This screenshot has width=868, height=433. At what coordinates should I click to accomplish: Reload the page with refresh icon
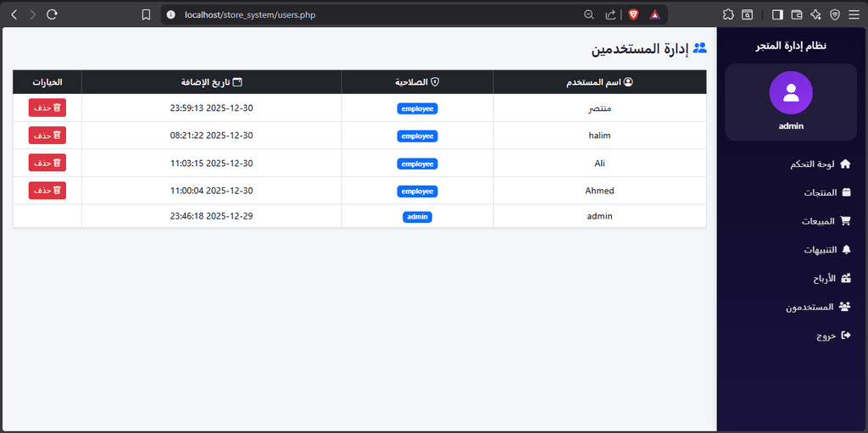coord(52,15)
